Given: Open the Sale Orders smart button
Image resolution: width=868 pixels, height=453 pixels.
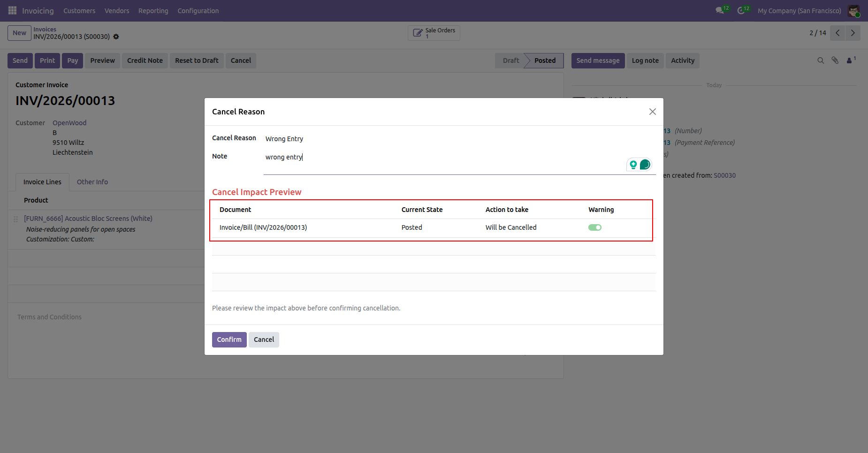Looking at the screenshot, I should click(x=434, y=33).
